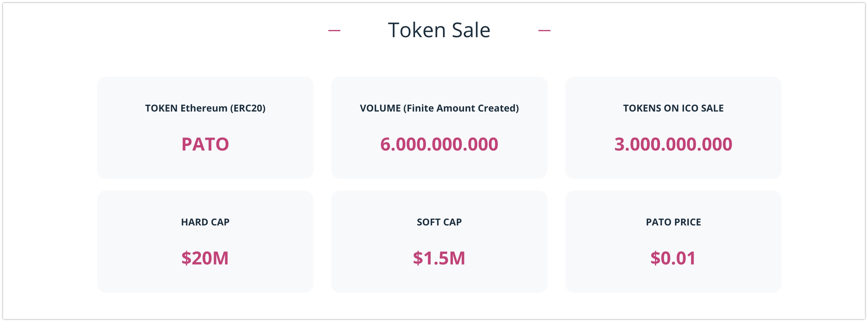Image resolution: width=868 pixels, height=322 pixels.
Task: Select the SOFT CAP label
Action: 439,222
